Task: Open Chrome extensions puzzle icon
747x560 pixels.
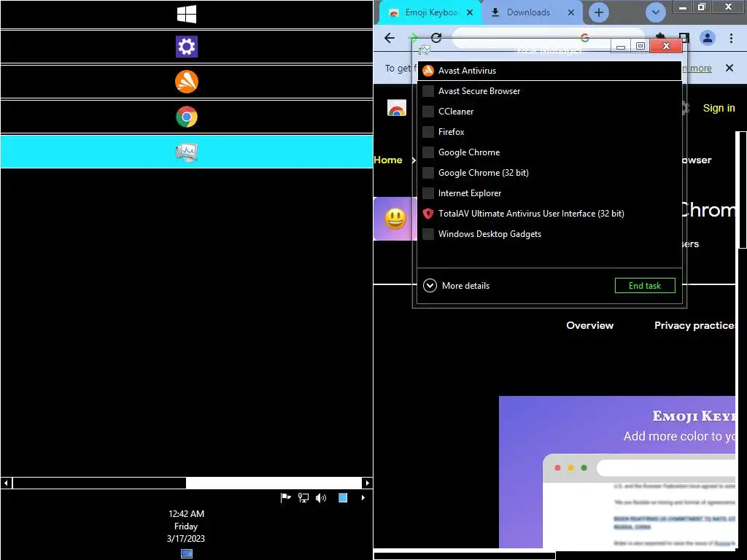Action: (660, 38)
